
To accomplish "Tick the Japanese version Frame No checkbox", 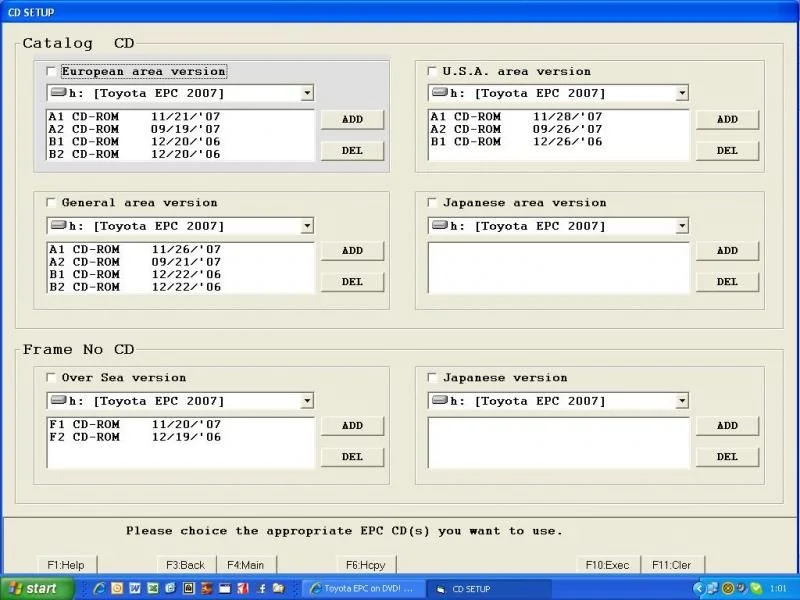I will 432,378.
